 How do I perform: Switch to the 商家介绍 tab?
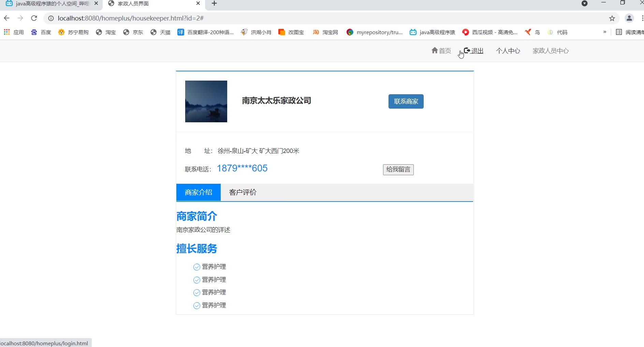click(199, 192)
